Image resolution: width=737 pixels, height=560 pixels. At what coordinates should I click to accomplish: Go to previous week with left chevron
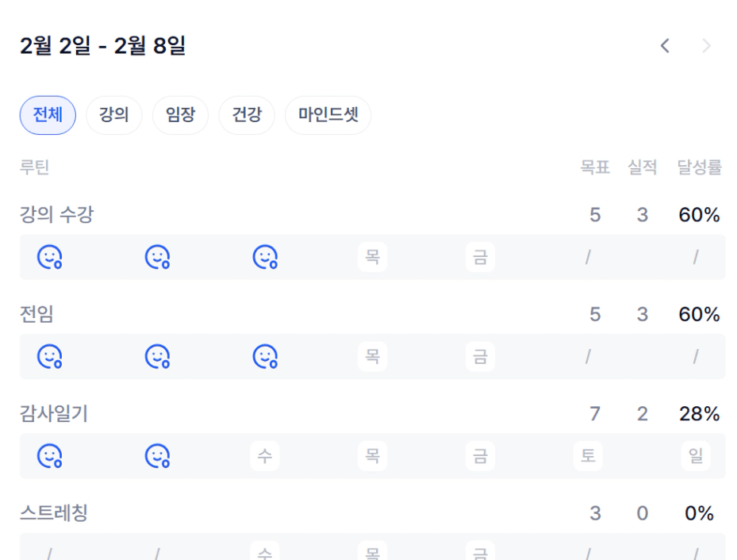[x=665, y=46]
